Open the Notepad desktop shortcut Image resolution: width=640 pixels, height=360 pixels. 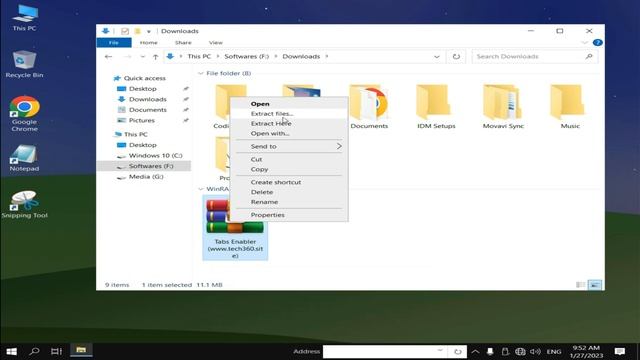(24, 158)
